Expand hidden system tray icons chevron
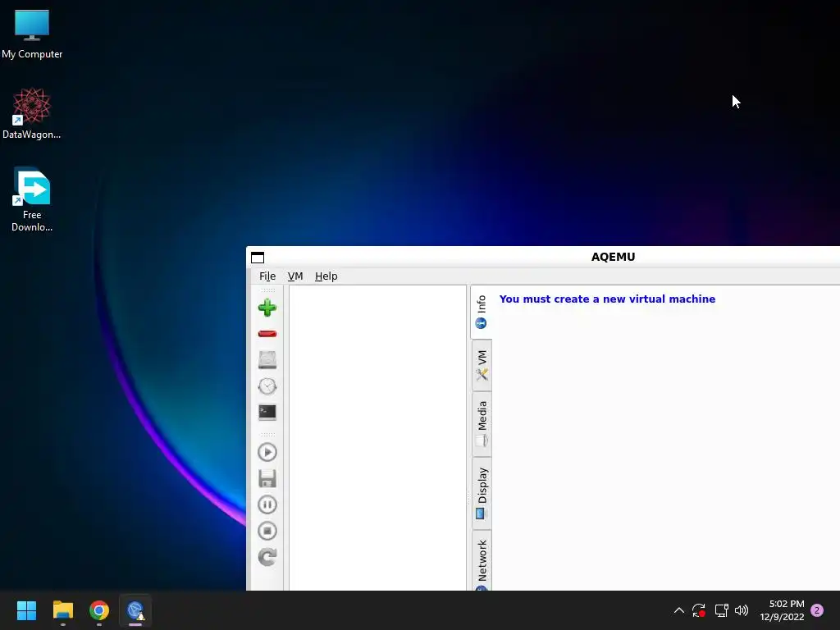 click(678, 610)
